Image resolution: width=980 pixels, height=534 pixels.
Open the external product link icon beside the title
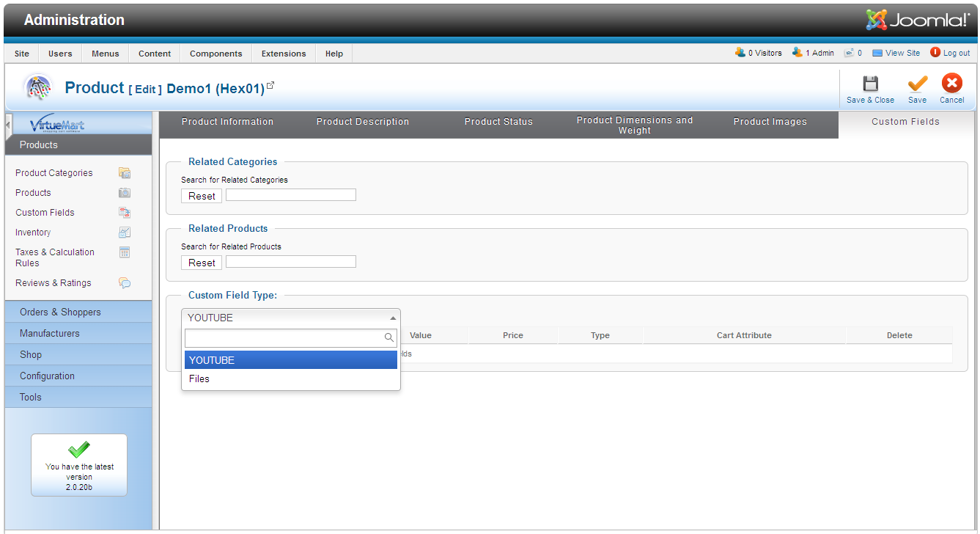(x=270, y=86)
